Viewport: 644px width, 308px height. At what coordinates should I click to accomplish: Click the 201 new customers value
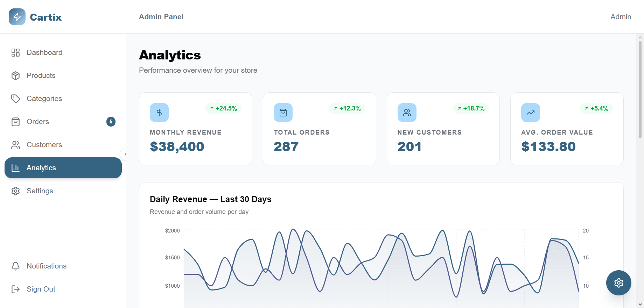(409, 146)
